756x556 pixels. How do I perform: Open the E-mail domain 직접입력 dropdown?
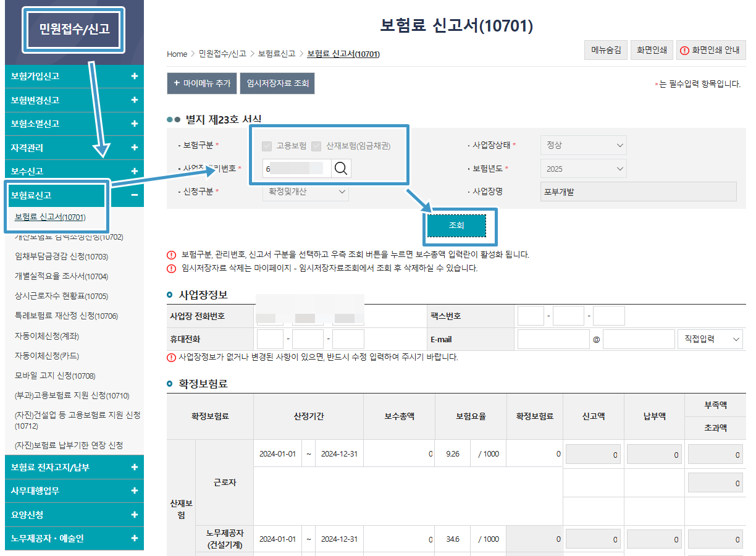coord(710,339)
